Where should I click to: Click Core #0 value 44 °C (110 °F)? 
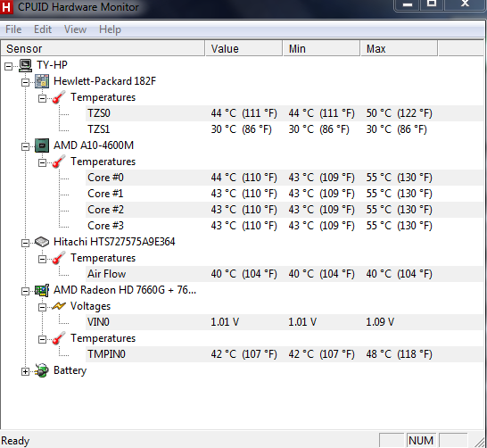pos(243,178)
